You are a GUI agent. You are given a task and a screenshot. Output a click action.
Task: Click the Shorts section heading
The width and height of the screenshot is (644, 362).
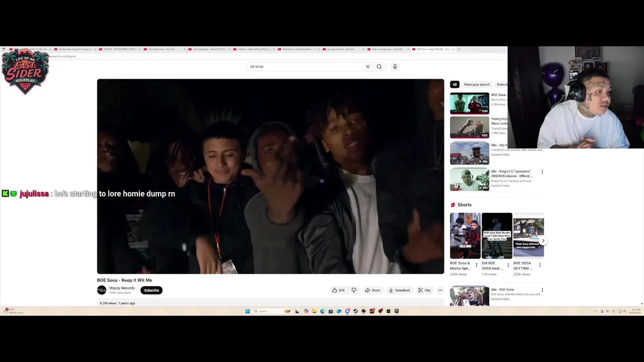(x=464, y=205)
